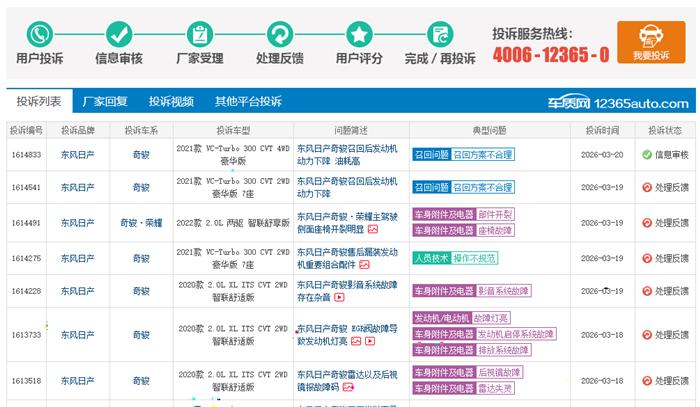Click the 用户投诉 phone icon

coord(39,34)
